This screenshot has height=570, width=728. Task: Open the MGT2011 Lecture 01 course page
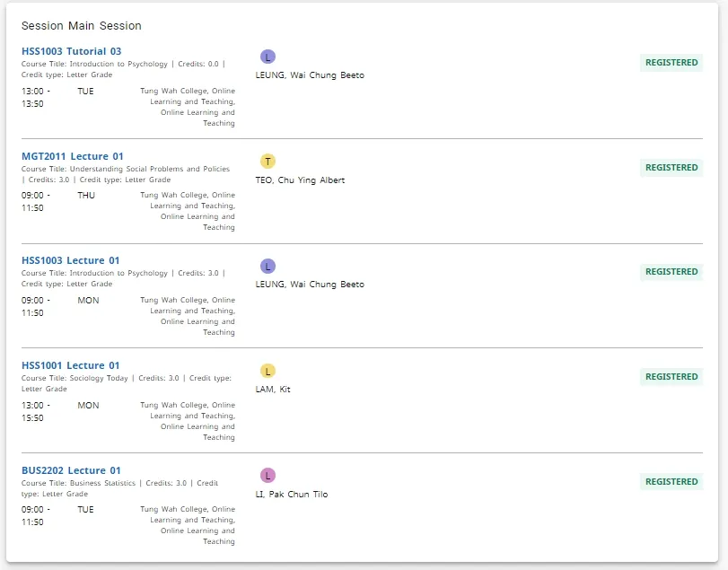click(74, 155)
